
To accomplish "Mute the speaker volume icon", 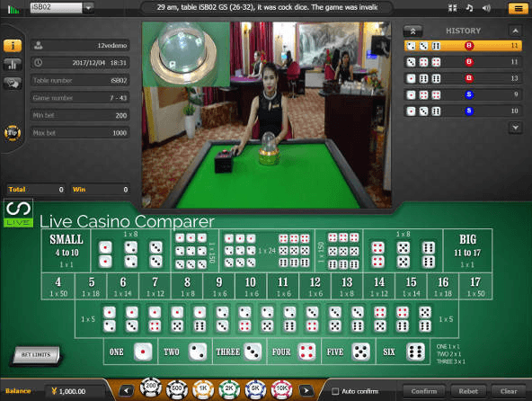I will [486, 8].
